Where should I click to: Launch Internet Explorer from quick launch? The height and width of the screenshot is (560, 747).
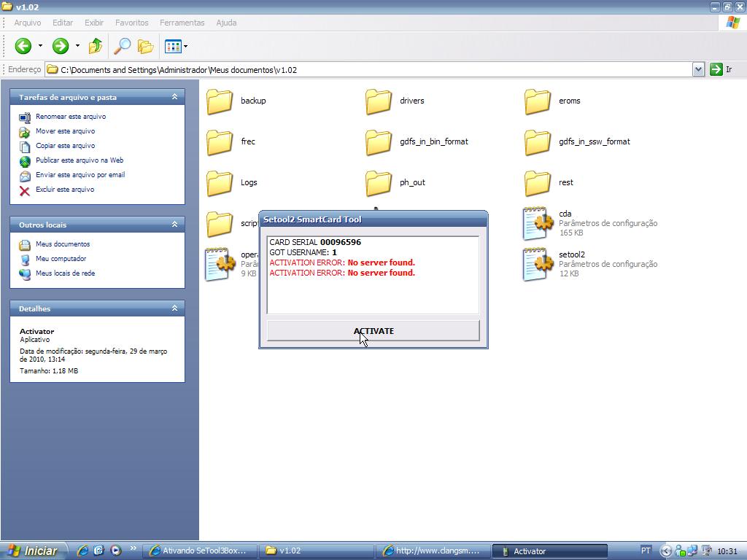pos(82,551)
